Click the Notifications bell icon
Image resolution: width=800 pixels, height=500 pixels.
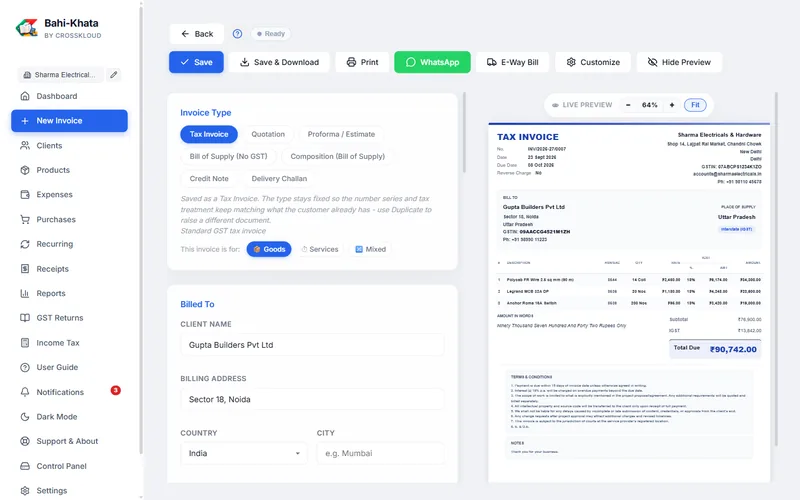(24, 392)
